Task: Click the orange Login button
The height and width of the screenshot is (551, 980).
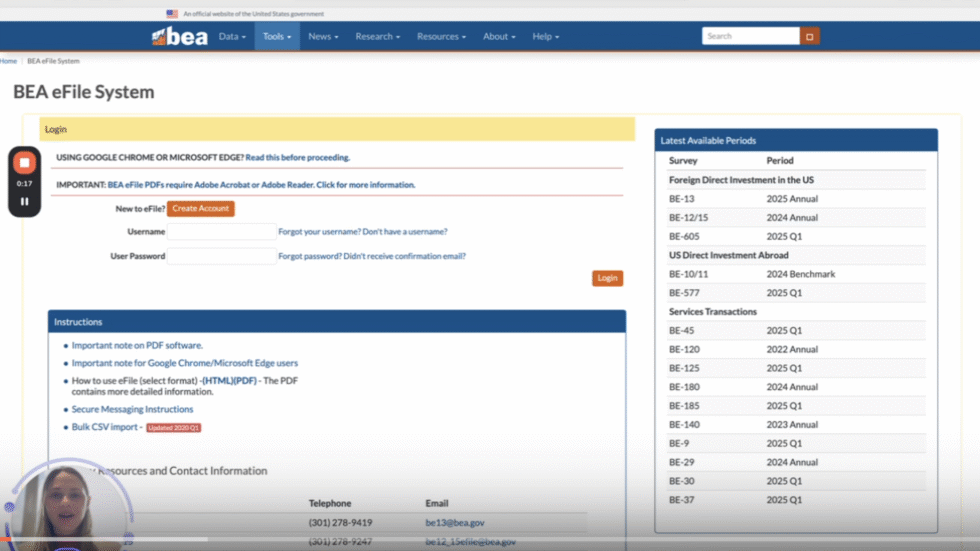Action: [x=607, y=278]
